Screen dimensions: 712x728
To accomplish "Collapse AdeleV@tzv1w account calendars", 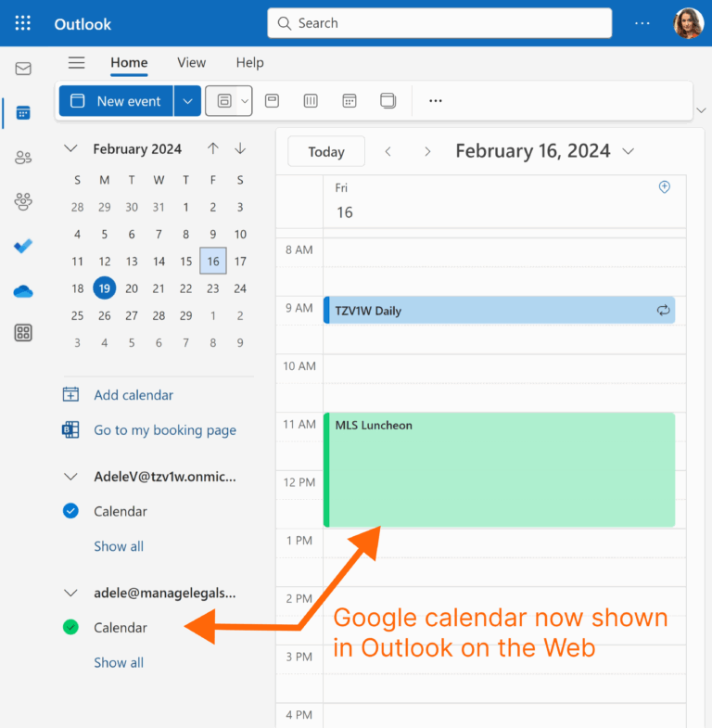I will tap(70, 477).
